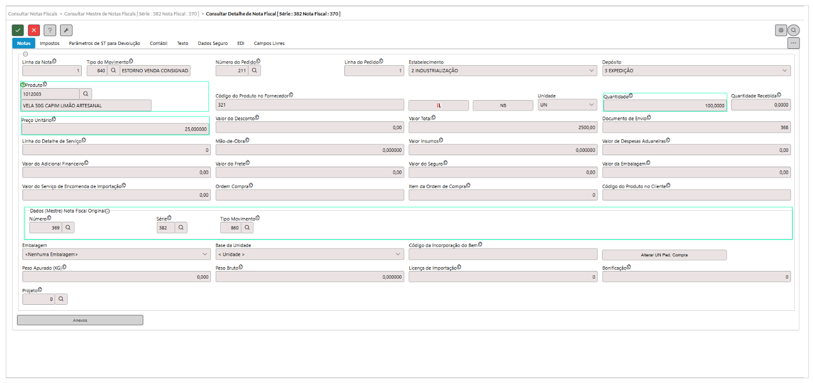813x383 pixels.
Task: Open Parâmetros de ST para Devolução tab
Action: (x=104, y=44)
